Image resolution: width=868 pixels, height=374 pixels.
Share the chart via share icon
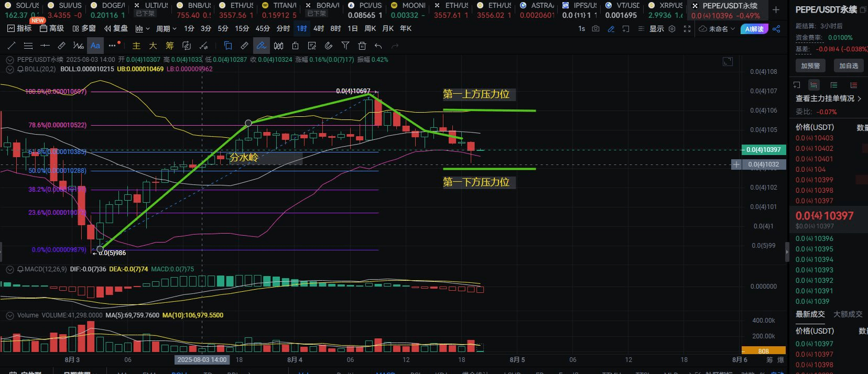coord(777,29)
